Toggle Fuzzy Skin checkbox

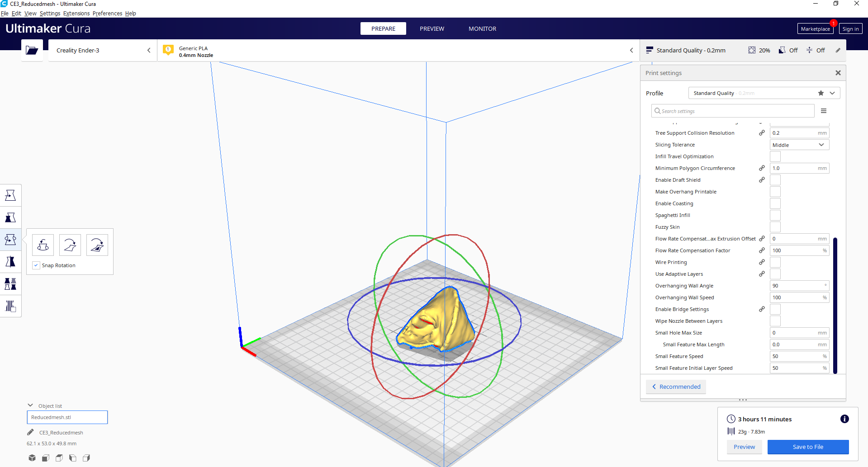(x=775, y=227)
